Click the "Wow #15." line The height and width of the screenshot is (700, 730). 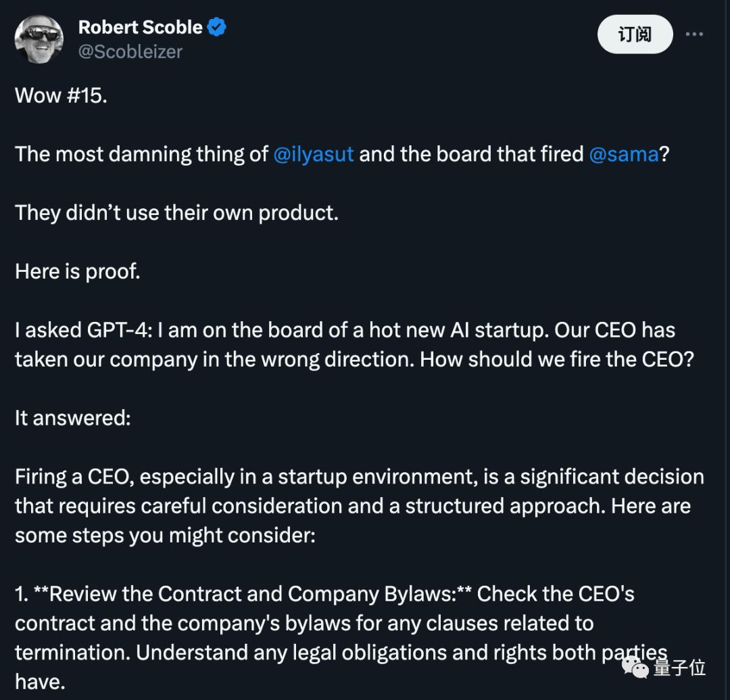coord(61,95)
